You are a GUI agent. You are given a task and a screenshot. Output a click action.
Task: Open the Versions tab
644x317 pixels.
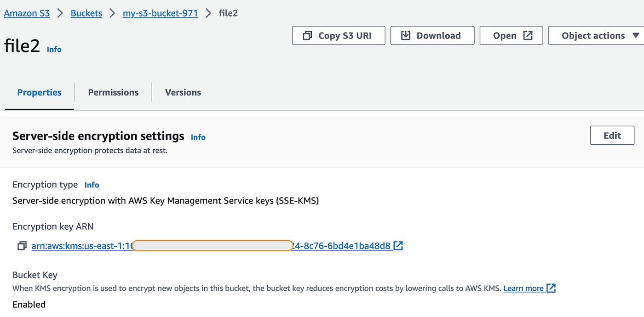[x=183, y=92]
